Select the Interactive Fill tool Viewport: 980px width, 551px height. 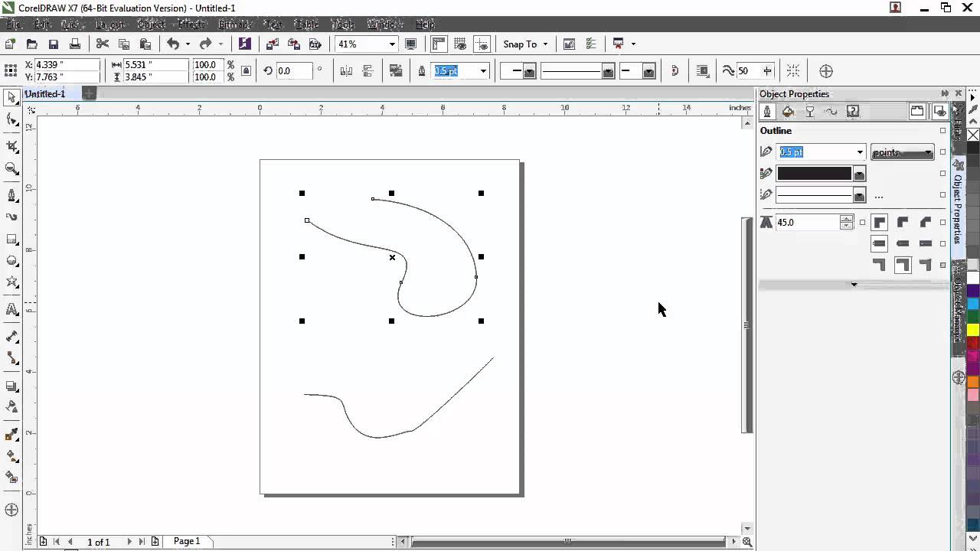click(11, 456)
